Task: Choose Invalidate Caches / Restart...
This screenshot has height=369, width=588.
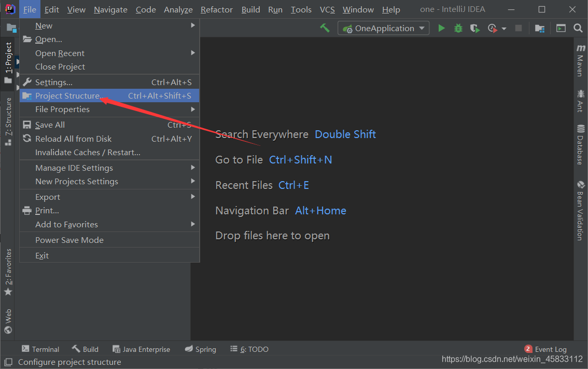Action: tap(109, 152)
